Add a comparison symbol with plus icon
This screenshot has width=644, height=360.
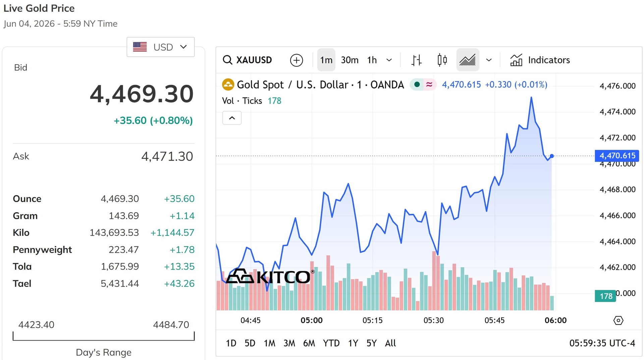(x=297, y=60)
